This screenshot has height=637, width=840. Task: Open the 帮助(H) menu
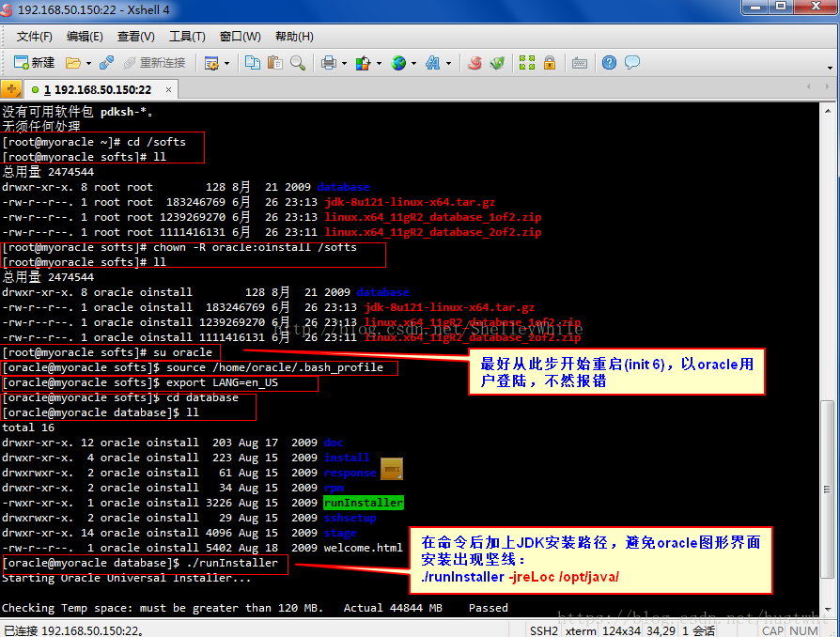(x=294, y=37)
